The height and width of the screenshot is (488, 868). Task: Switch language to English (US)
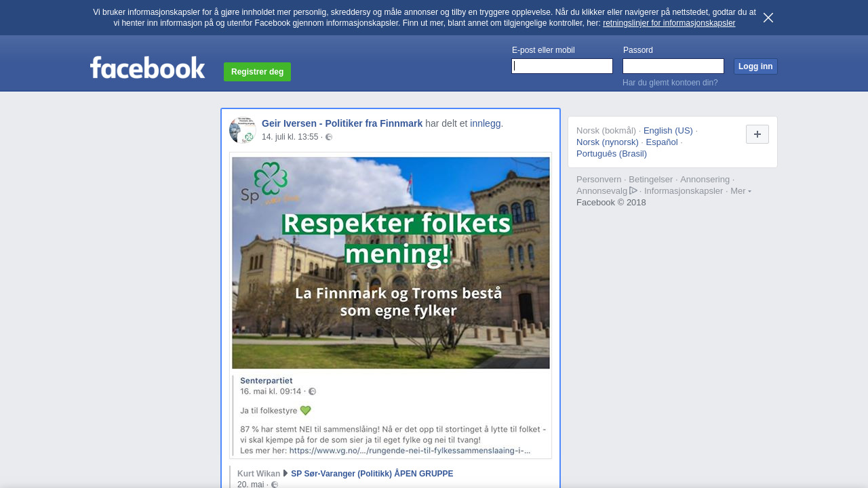click(668, 131)
